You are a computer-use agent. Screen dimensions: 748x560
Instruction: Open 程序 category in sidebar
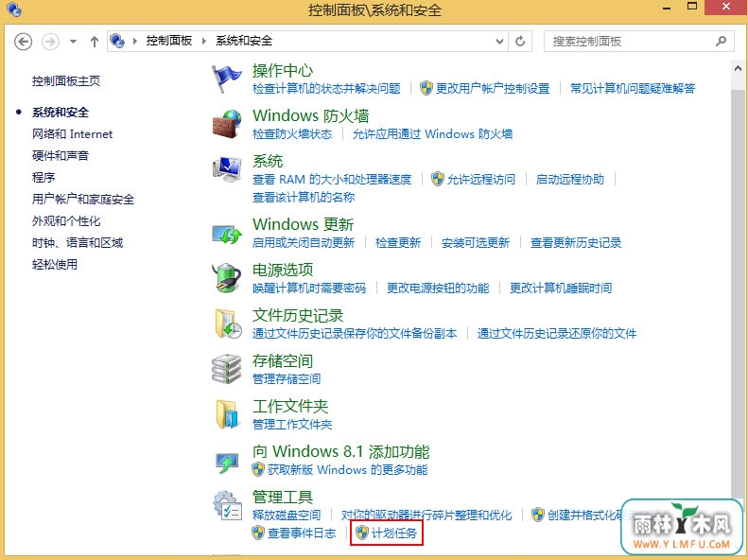coord(43,178)
